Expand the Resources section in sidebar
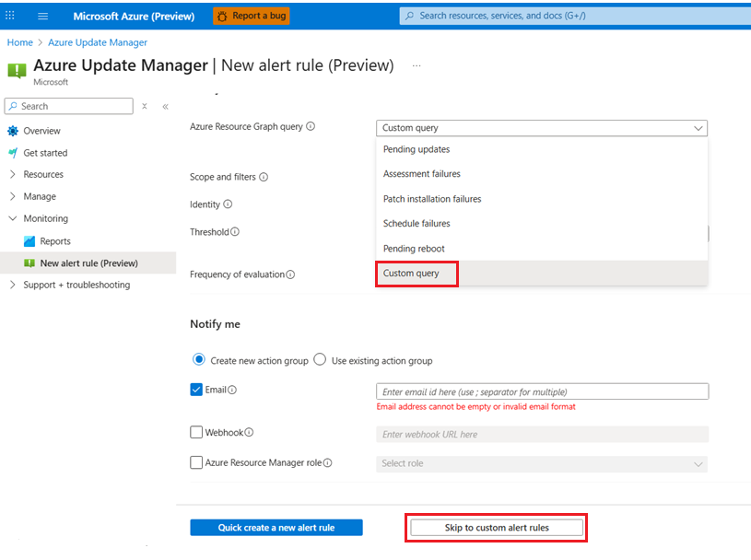The width and height of the screenshot is (751, 560). pyautogui.click(x=13, y=174)
